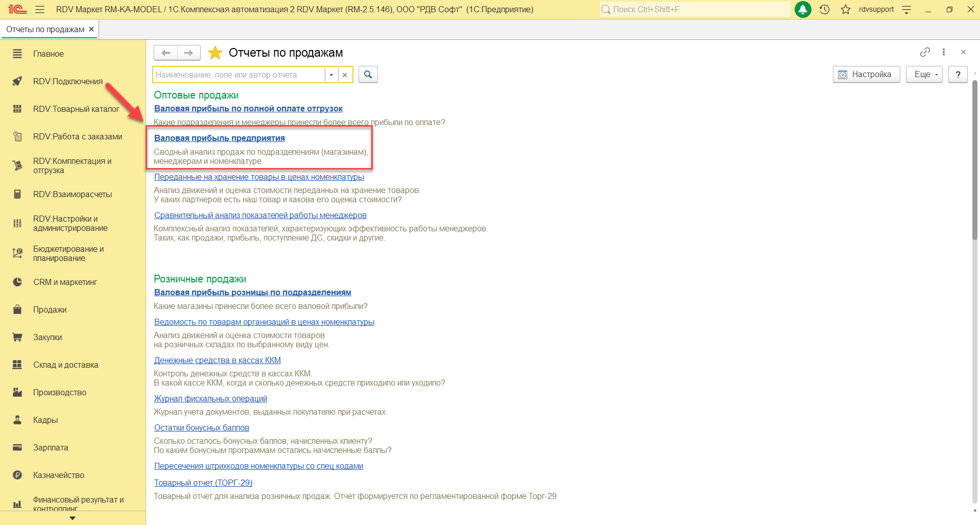This screenshot has width=980, height=525.
Task: Open favorites star icon in title bar
Action: [846, 9]
